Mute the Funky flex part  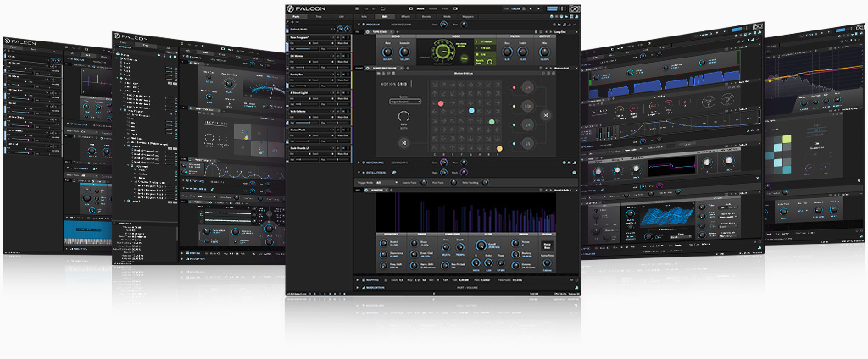tap(343, 75)
